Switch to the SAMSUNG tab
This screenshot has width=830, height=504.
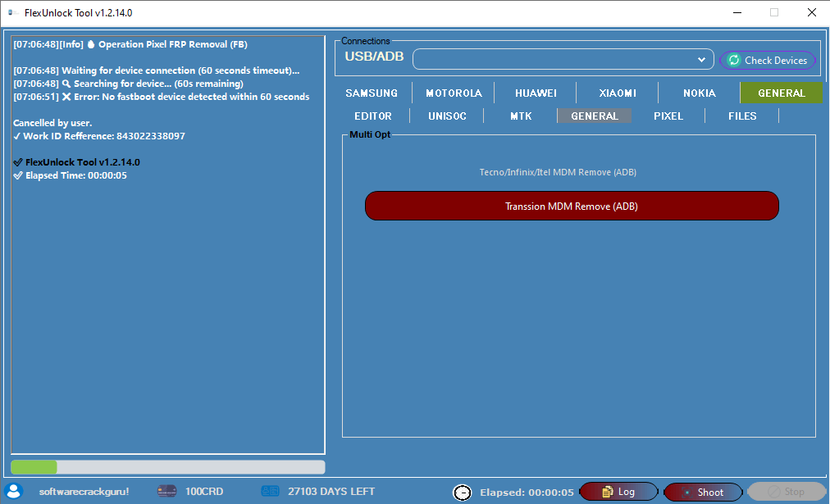[372, 93]
